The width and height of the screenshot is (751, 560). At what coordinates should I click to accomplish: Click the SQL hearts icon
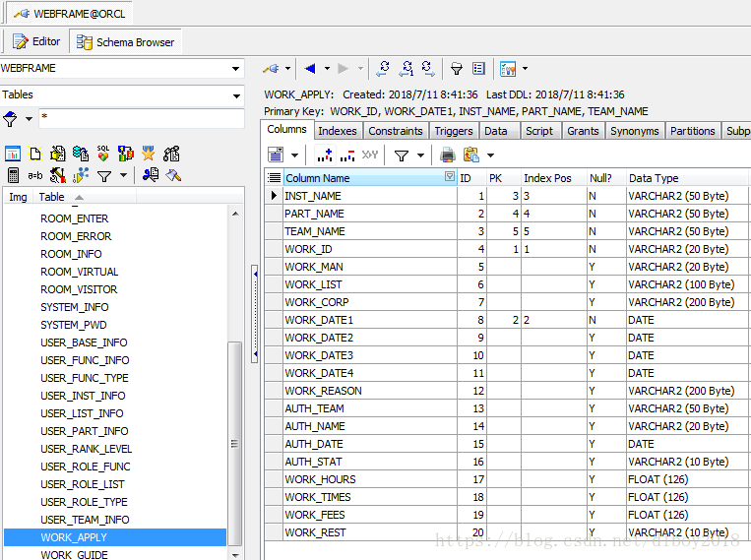(103, 154)
